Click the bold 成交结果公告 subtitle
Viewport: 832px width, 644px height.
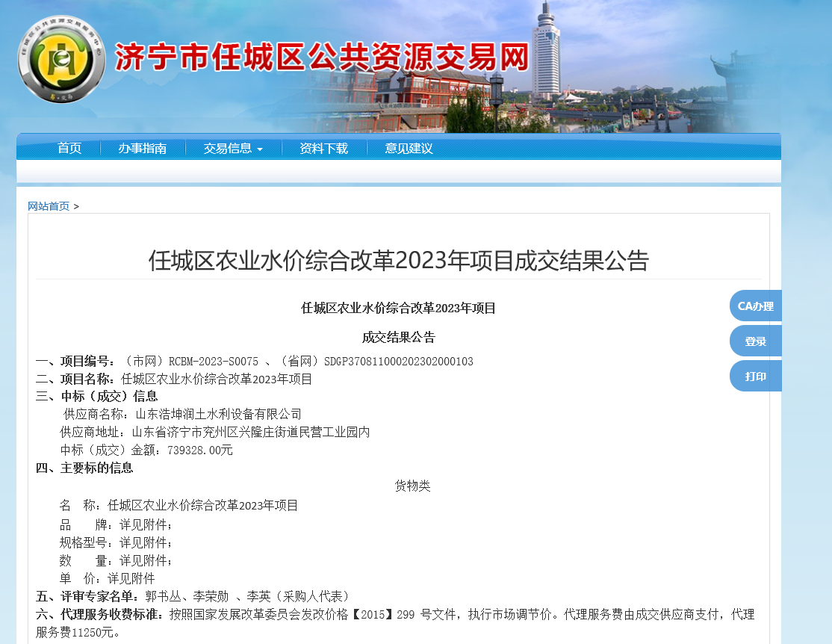pos(398,338)
